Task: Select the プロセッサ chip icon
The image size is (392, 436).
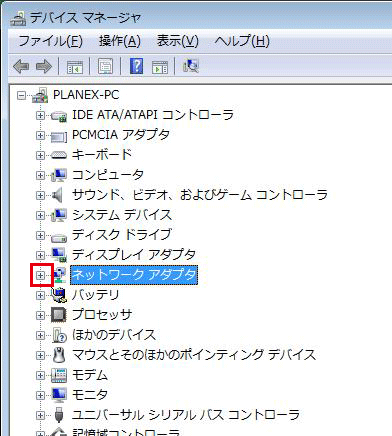Action: tap(59, 315)
